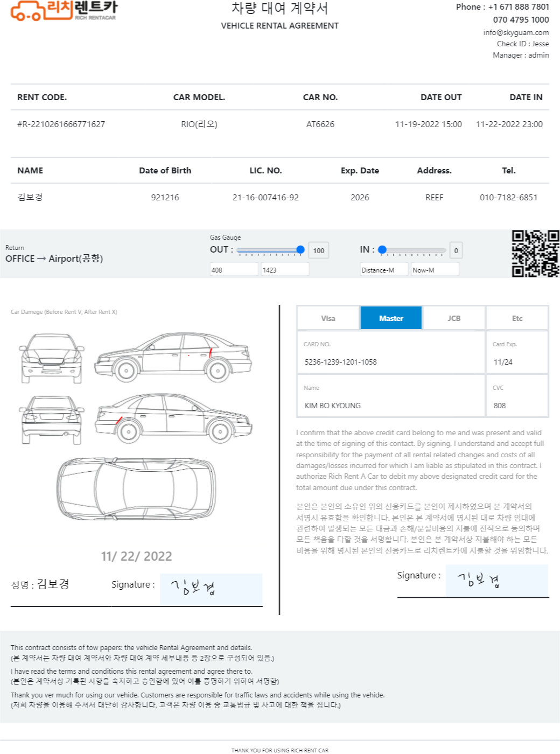This screenshot has width=560, height=754.
Task: Click the credit card signature box
Action: click(x=496, y=581)
